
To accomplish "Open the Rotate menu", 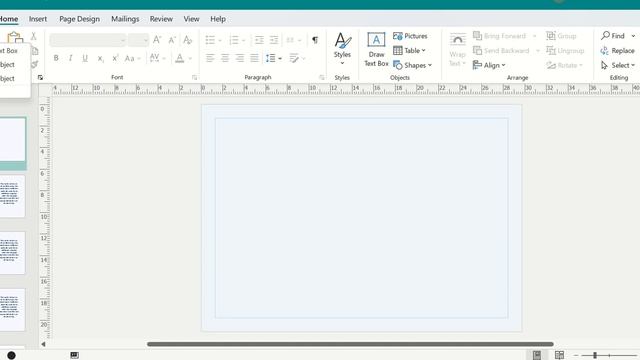I will pyautogui.click(x=564, y=65).
